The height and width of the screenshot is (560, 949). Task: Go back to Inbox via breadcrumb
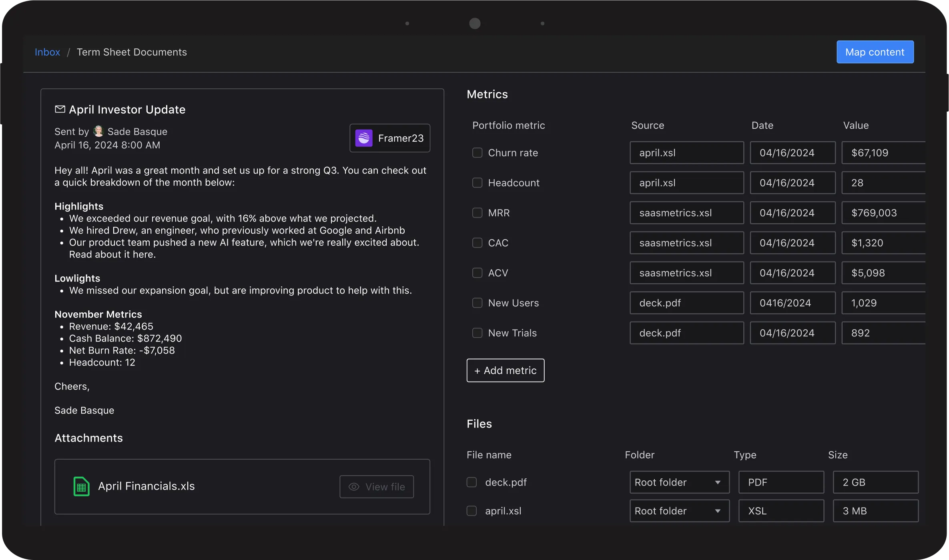(x=47, y=52)
